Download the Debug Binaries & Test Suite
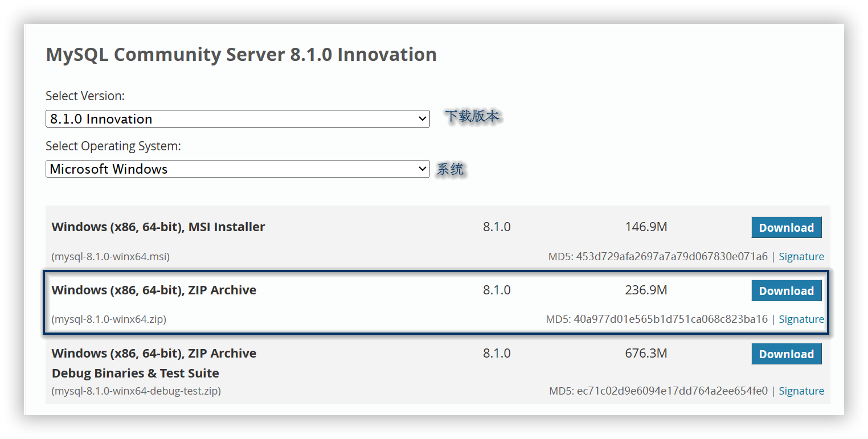The width and height of the screenshot is (868, 439). (787, 354)
